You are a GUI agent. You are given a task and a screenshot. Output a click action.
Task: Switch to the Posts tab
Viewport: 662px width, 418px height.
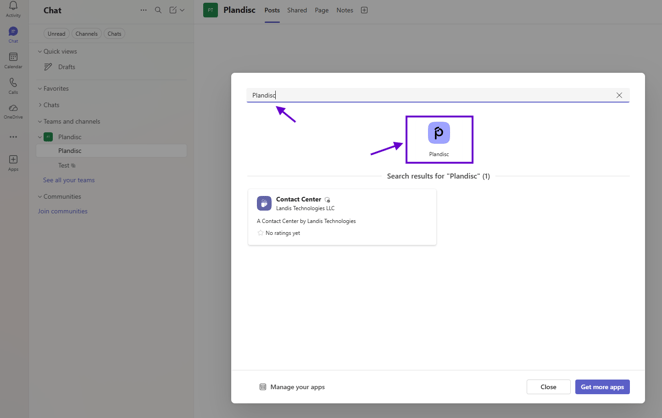[272, 10]
